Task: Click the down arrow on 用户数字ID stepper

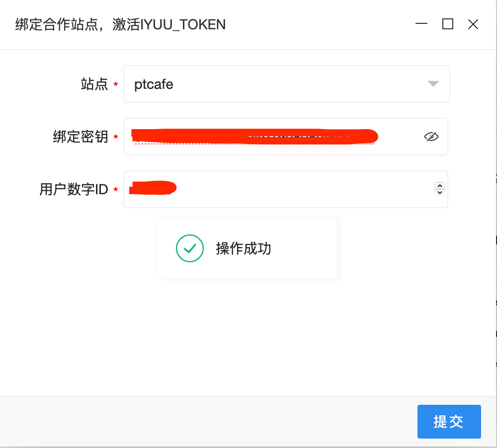Action: point(439,193)
